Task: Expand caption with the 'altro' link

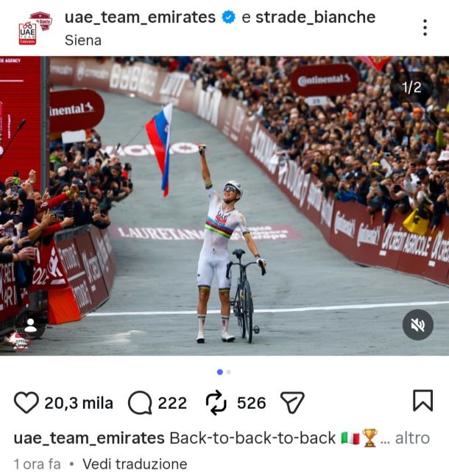Action: pyautogui.click(x=412, y=438)
